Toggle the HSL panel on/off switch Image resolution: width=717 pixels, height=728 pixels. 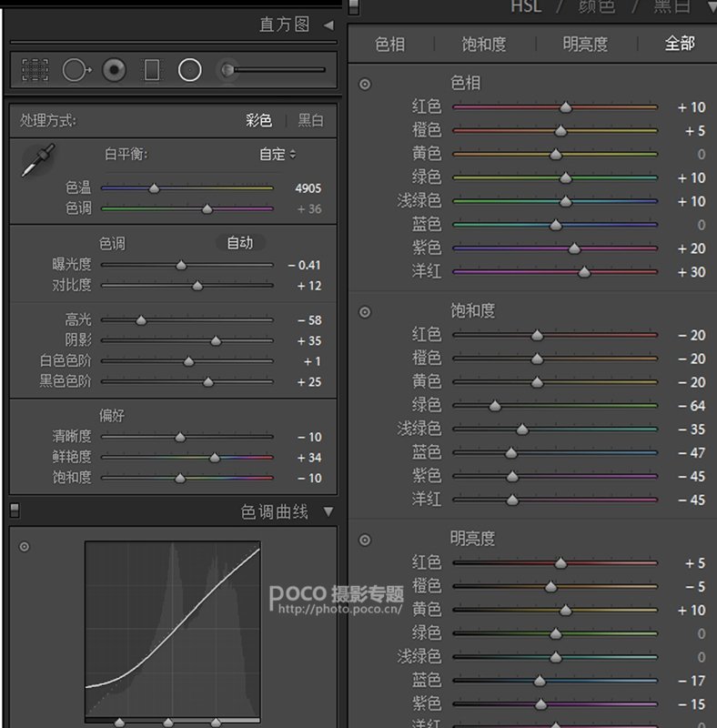pos(354,6)
